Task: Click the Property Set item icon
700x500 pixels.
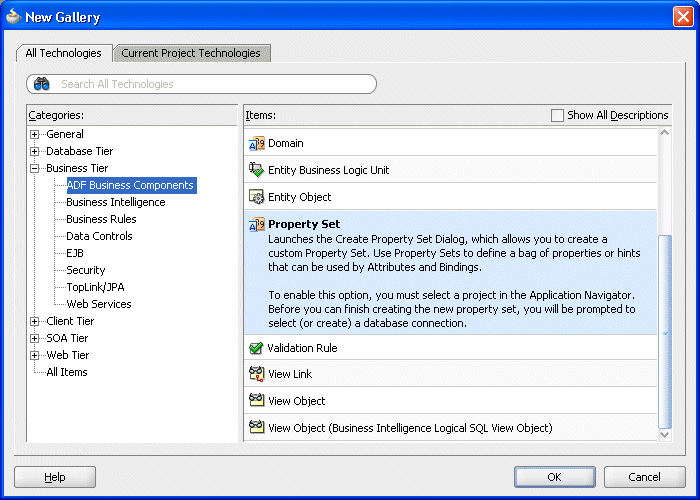Action: 257,224
